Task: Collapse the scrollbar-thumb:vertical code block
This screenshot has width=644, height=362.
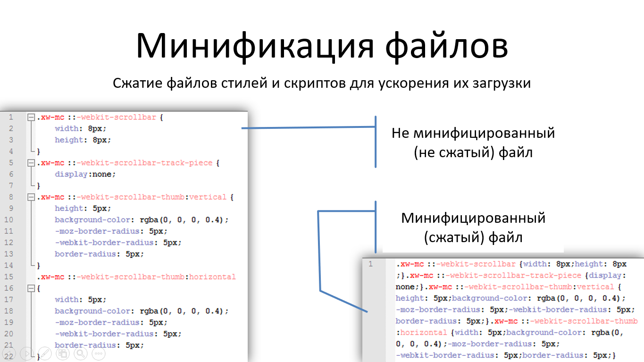Action: tap(31, 197)
